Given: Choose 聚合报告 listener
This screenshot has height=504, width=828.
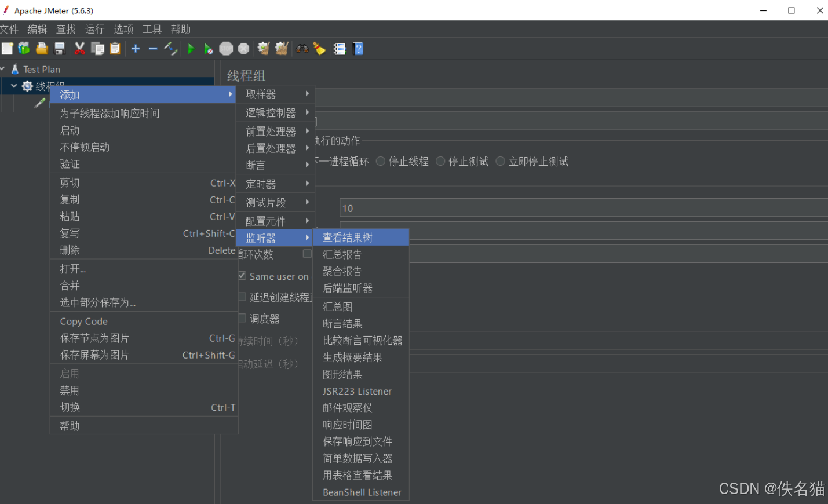Looking at the screenshot, I should click(361, 271).
